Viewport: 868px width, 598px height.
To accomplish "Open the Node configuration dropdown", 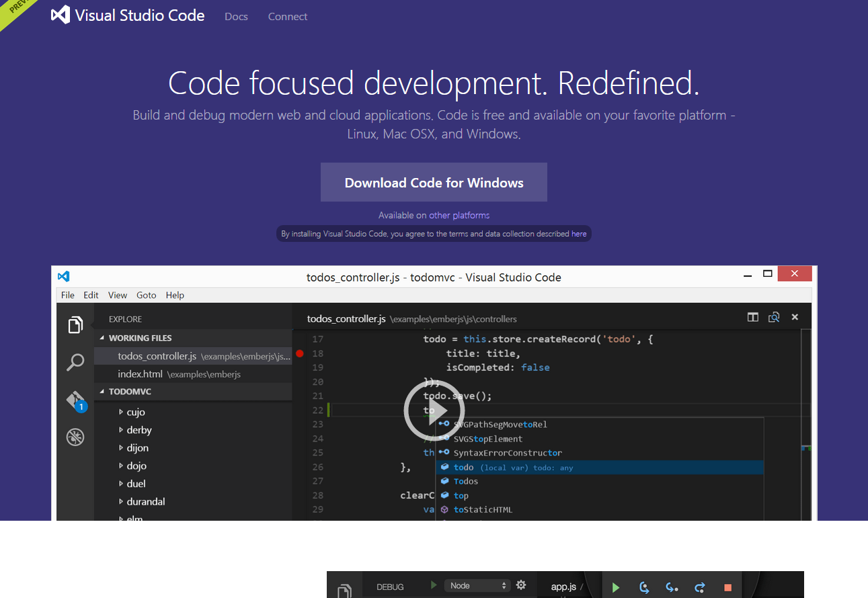I will tap(477, 586).
